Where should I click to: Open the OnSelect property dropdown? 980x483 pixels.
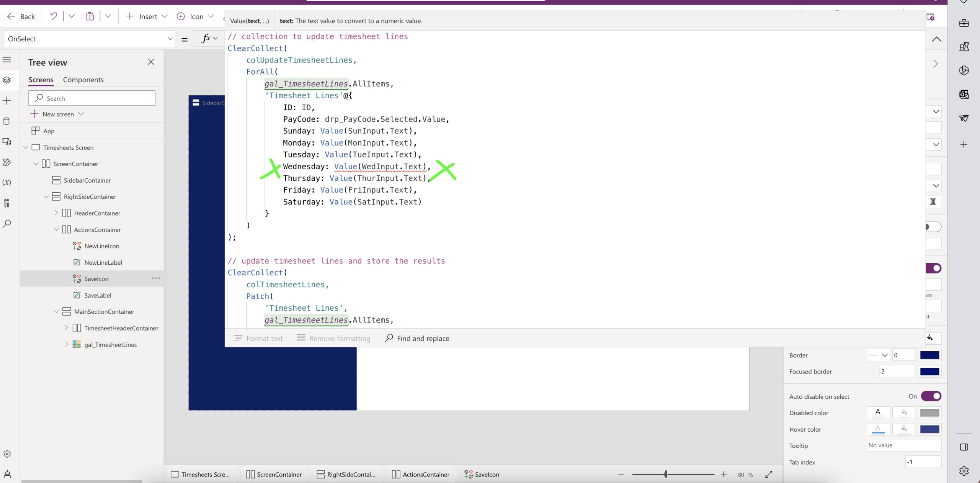170,39
